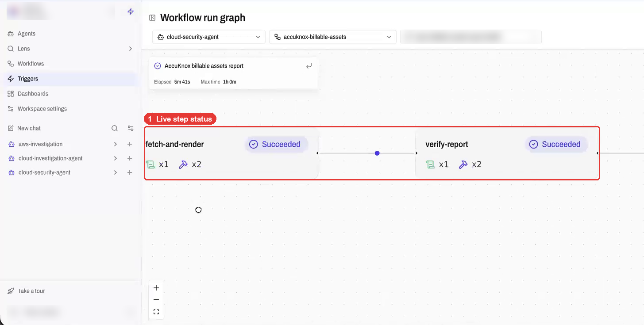The height and width of the screenshot is (325, 644).
Task: Click plus icon beside cloud-security-agent
Action: tap(130, 172)
